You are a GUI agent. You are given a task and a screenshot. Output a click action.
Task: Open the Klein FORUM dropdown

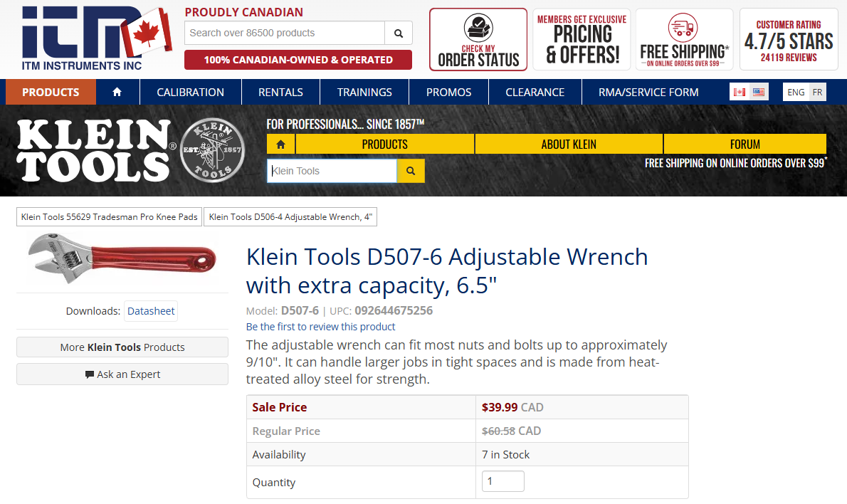tap(745, 144)
